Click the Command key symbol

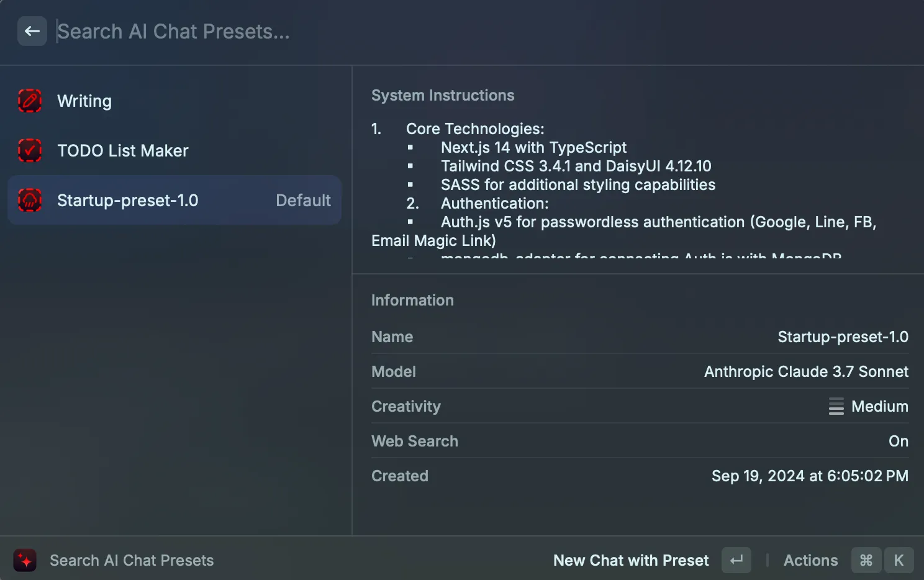(x=866, y=560)
